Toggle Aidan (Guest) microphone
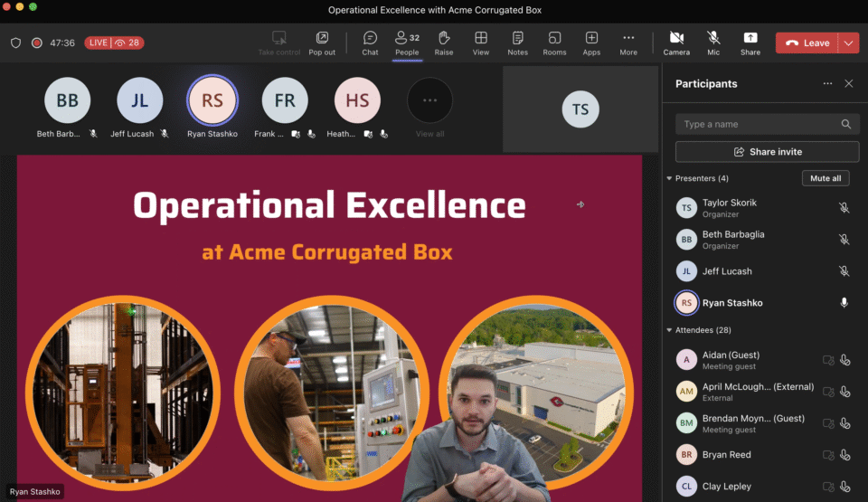The width and height of the screenshot is (868, 502). pyautogui.click(x=845, y=360)
